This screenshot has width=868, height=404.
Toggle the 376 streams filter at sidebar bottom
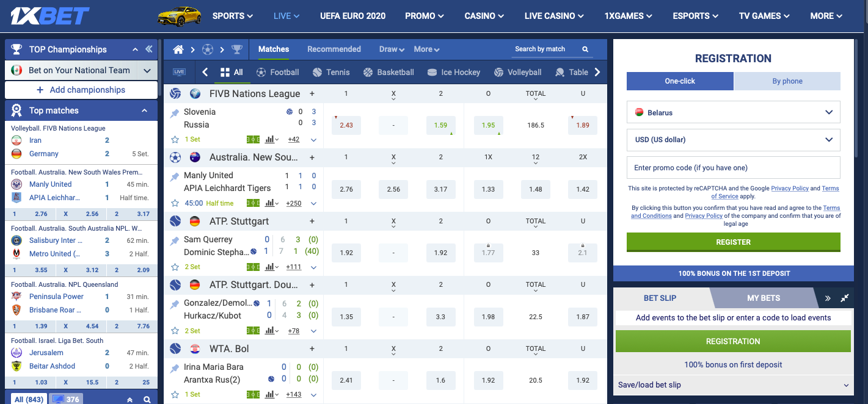click(x=66, y=400)
